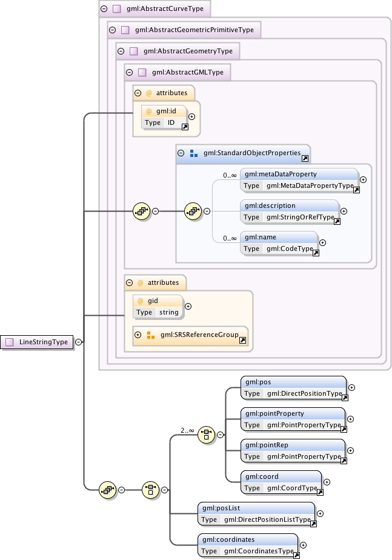The image size is (392, 560).
Task: Click the gml:AbstractGeometryType square icon
Action: (134, 51)
